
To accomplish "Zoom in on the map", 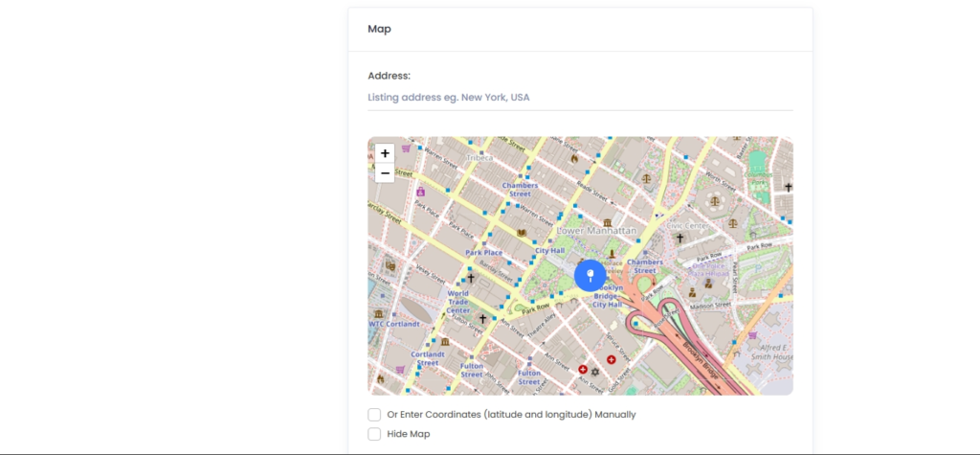I will coord(385,153).
